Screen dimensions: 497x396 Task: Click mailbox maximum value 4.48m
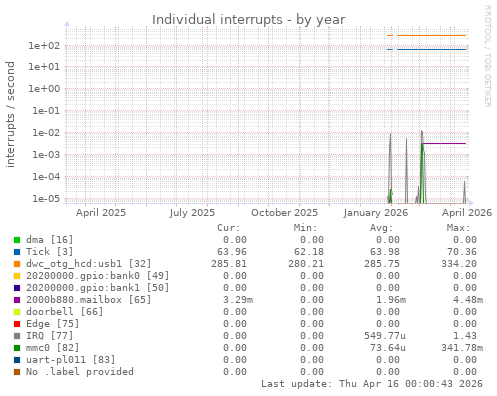468,300
